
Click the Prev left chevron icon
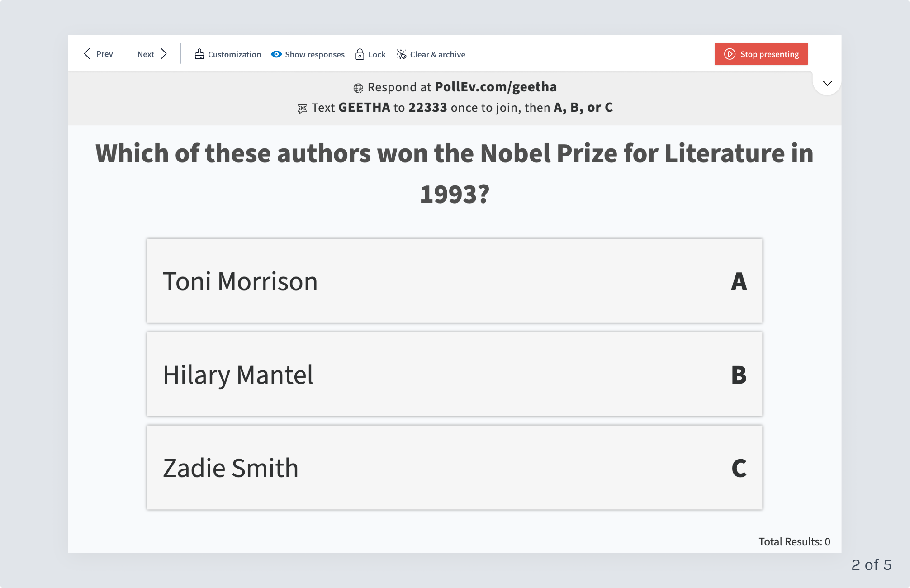coord(87,54)
